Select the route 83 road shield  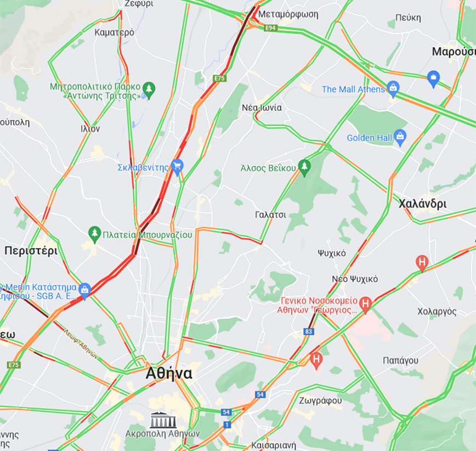[x=309, y=331]
